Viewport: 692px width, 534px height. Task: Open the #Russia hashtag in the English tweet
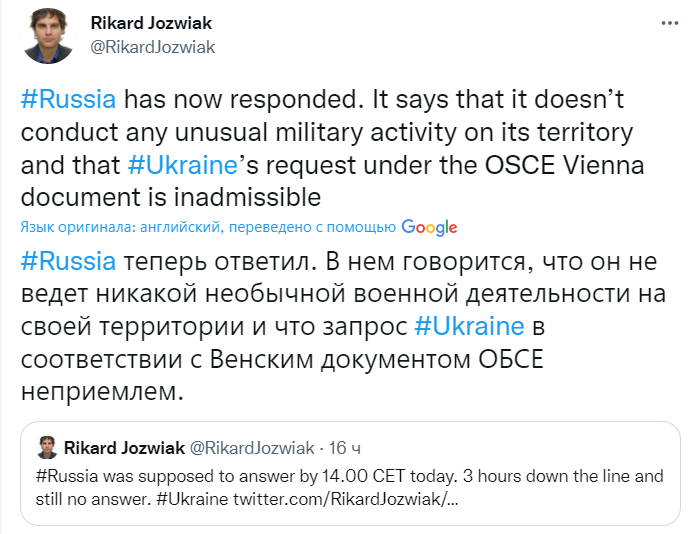point(68,99)
